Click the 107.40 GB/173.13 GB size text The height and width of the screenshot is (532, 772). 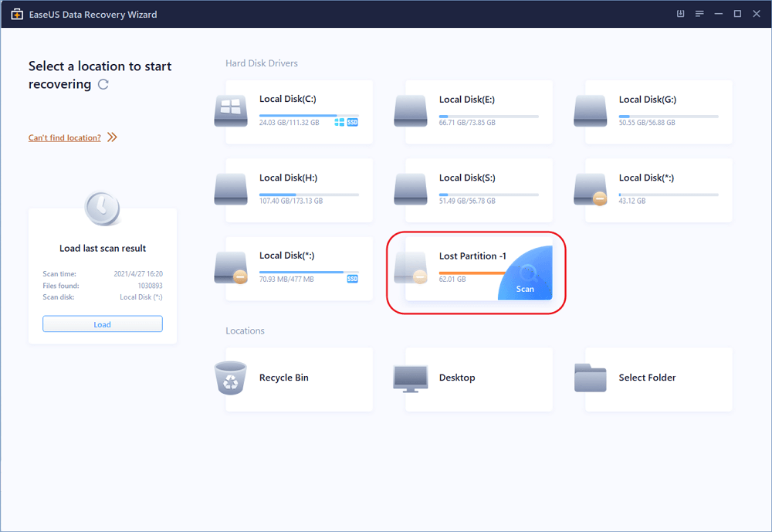click(x=291, y=201)
